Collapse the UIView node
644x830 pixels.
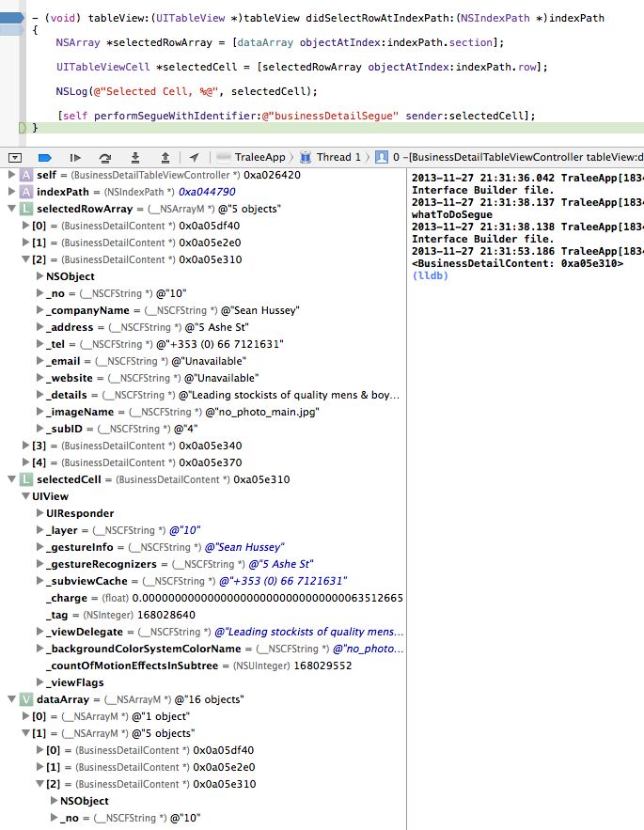25,496
